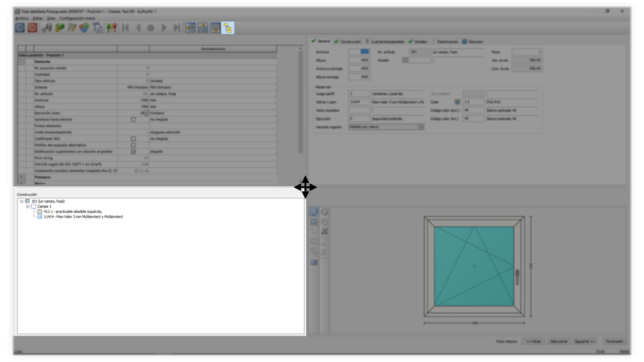Uncheck Notificación suplementos en relación al pedido

pos(133,152)
